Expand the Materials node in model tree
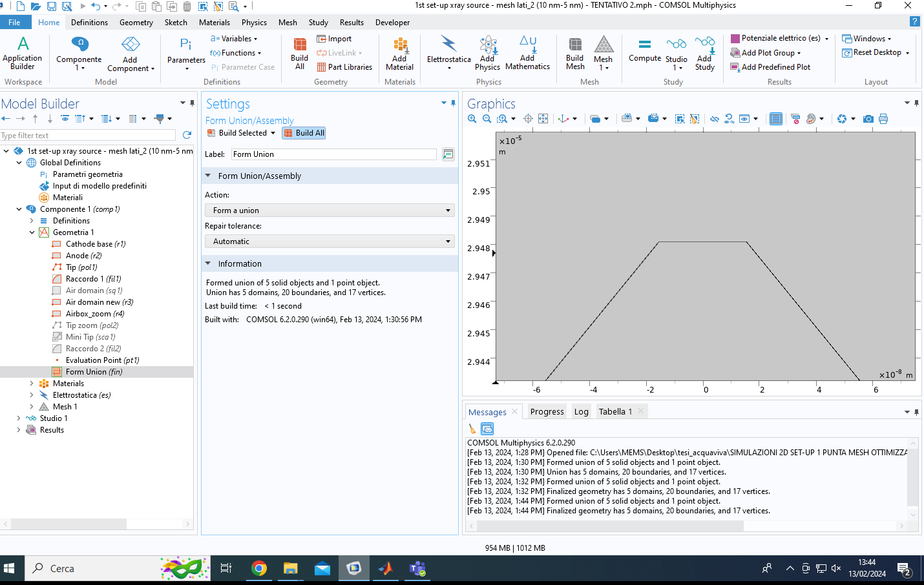 (32, 384)
